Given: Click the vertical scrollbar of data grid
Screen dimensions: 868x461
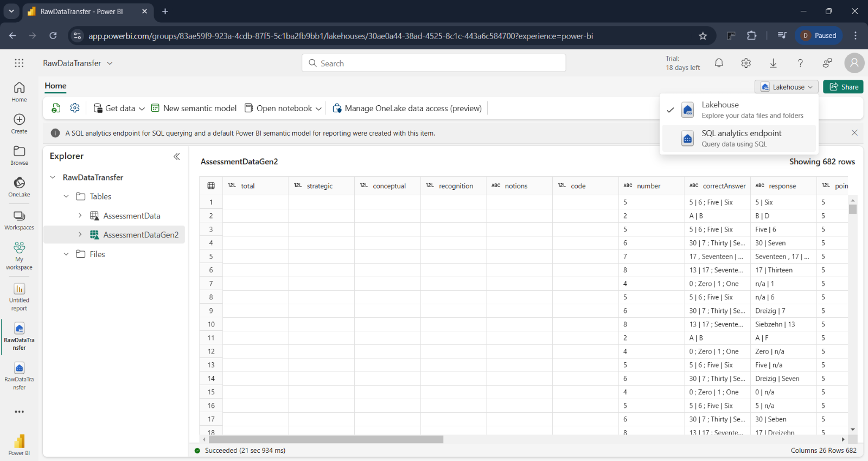Looking at the screenshot, I should [853, 208].
